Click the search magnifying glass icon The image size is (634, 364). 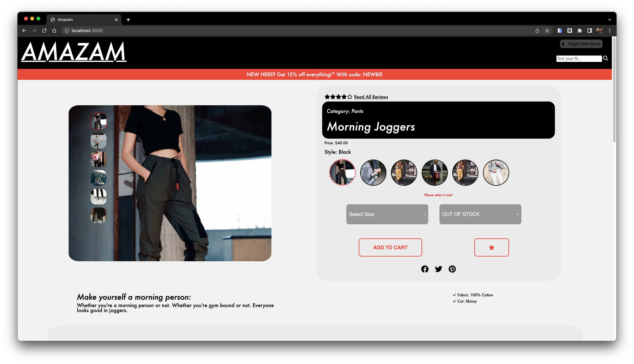point(605,58)
